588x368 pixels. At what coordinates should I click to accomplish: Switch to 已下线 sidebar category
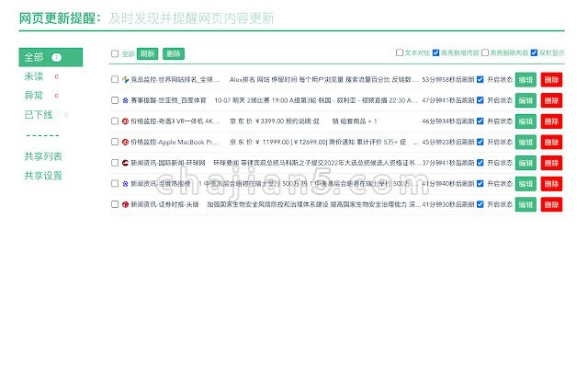point(39,114)
